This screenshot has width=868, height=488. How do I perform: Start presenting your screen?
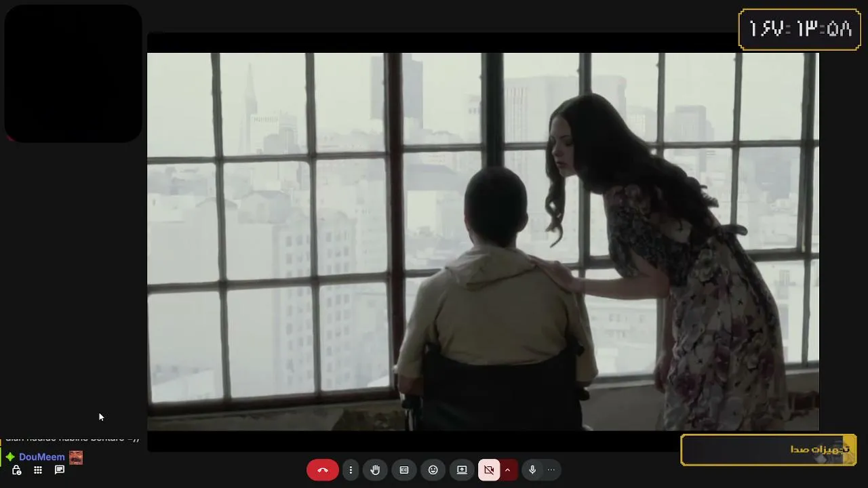(462, 470)
